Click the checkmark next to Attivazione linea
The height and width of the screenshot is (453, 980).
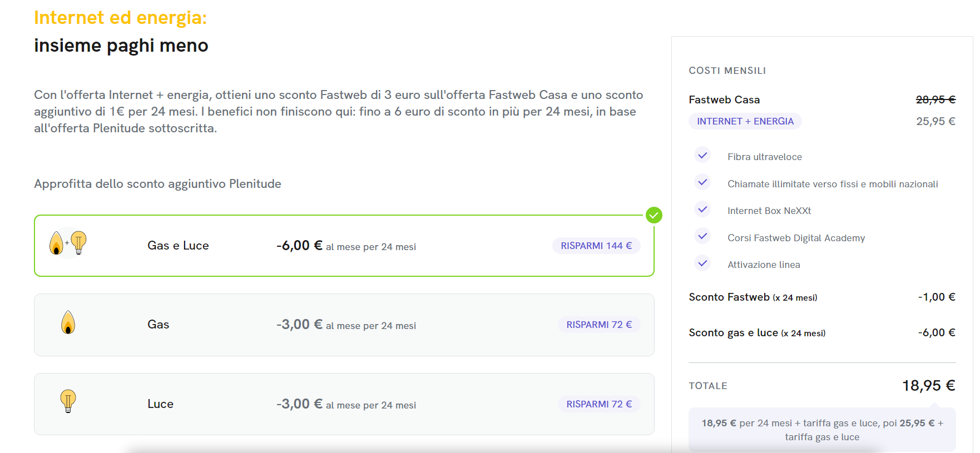coord(703,263)
